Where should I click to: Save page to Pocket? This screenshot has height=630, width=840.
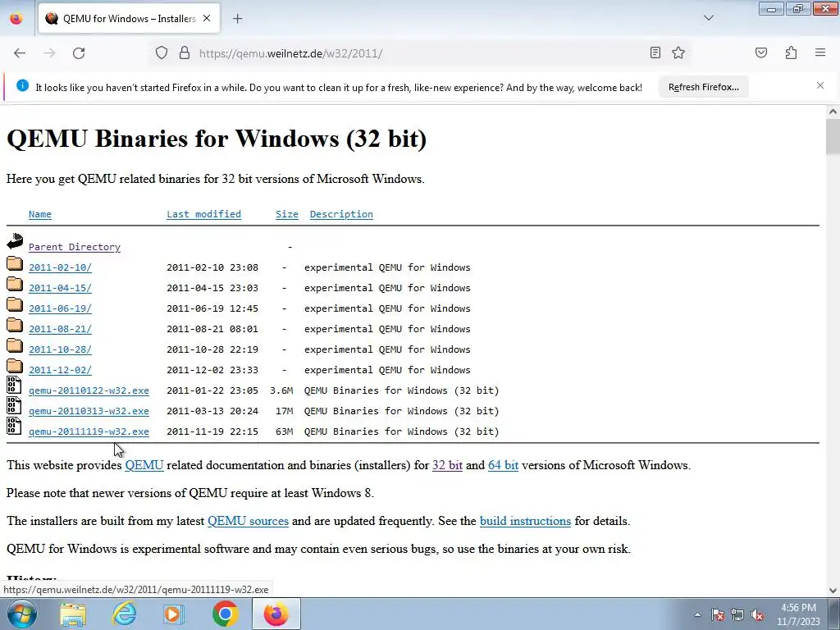click(760, 52)
